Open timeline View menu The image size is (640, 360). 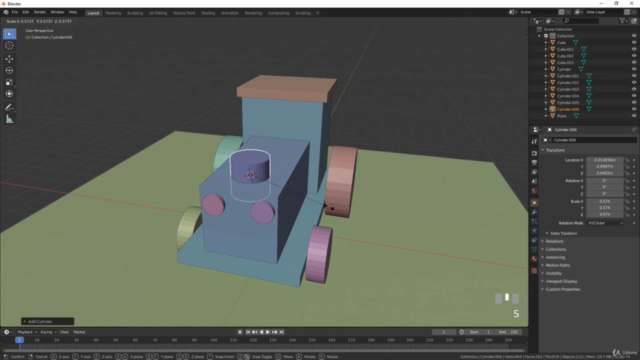point(64,332)
